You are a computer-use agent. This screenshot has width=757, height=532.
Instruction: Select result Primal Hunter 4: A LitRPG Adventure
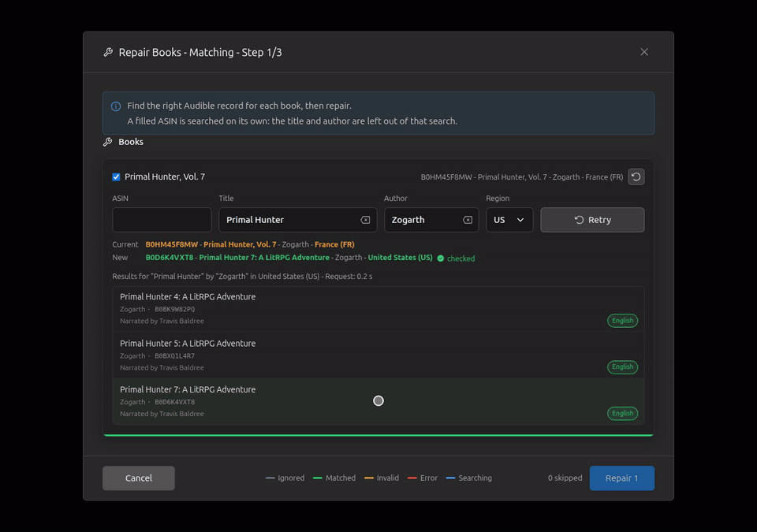click(x=378, y=308)
